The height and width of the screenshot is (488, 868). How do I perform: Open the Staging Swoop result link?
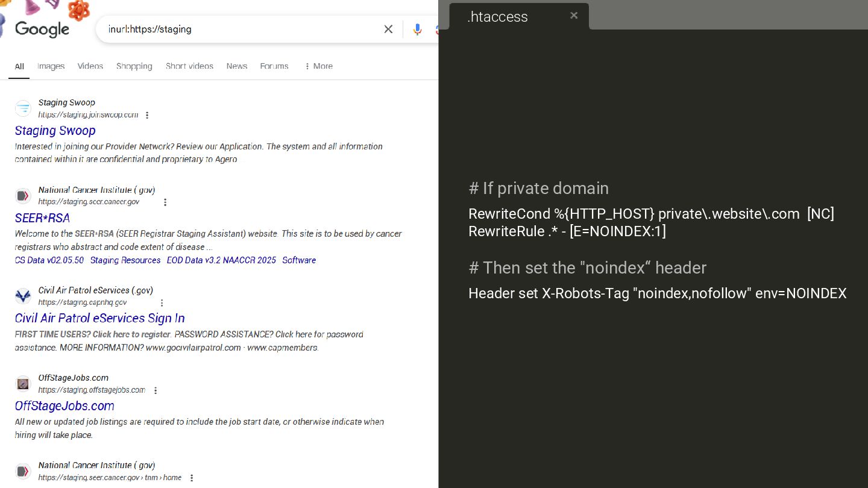coord(55,131)
